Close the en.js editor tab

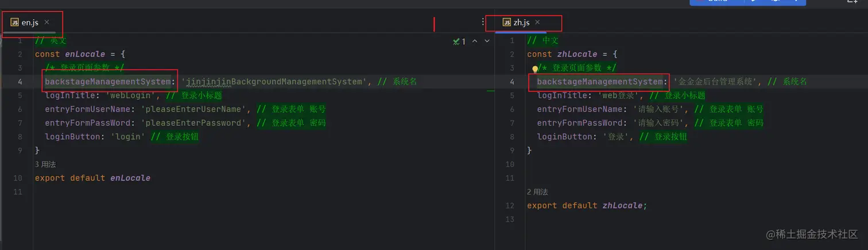[47, 22]
